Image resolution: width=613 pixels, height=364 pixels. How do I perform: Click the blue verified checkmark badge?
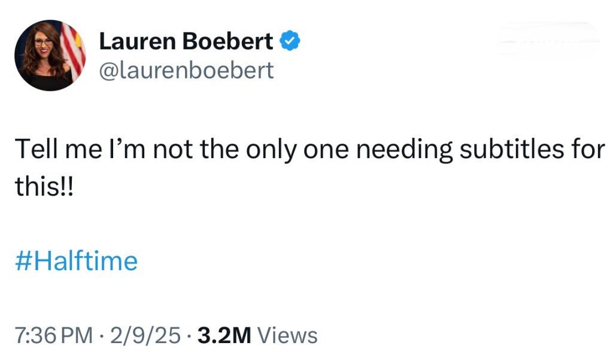pyautogui.click(x=290, y=40)
